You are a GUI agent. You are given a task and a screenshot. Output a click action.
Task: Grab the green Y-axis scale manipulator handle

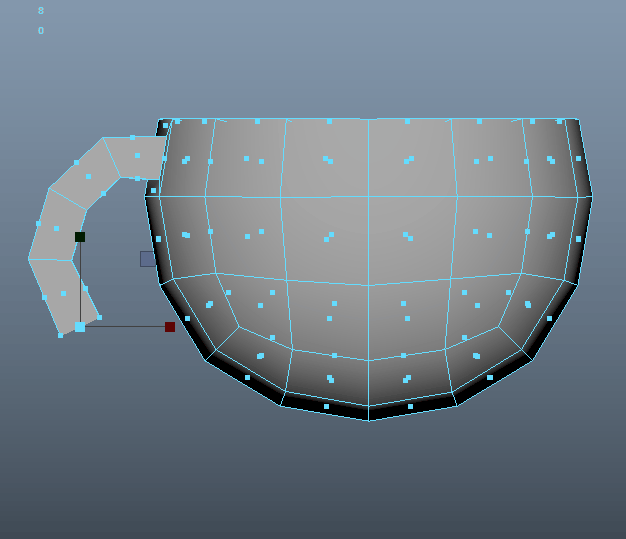pos(80,237)
